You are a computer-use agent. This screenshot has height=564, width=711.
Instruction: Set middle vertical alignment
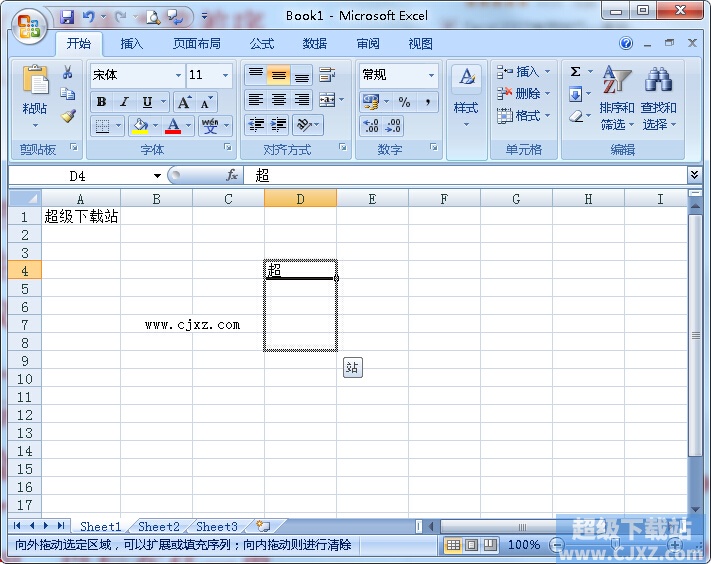(x=278, y=75)
